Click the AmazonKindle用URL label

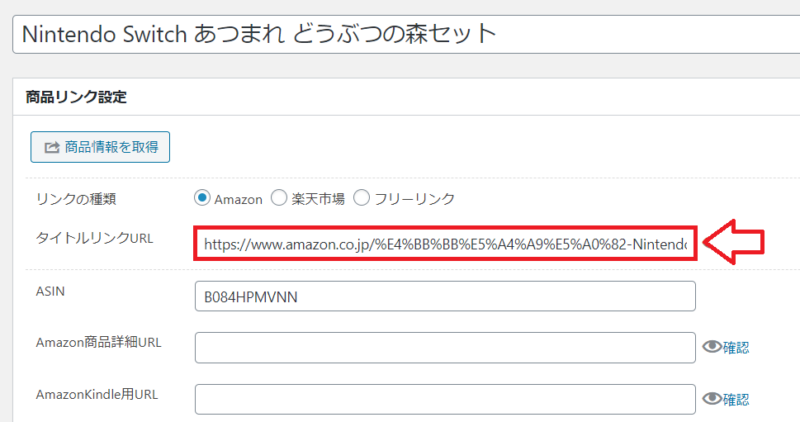pyautogui.click(x=97, y=394)
